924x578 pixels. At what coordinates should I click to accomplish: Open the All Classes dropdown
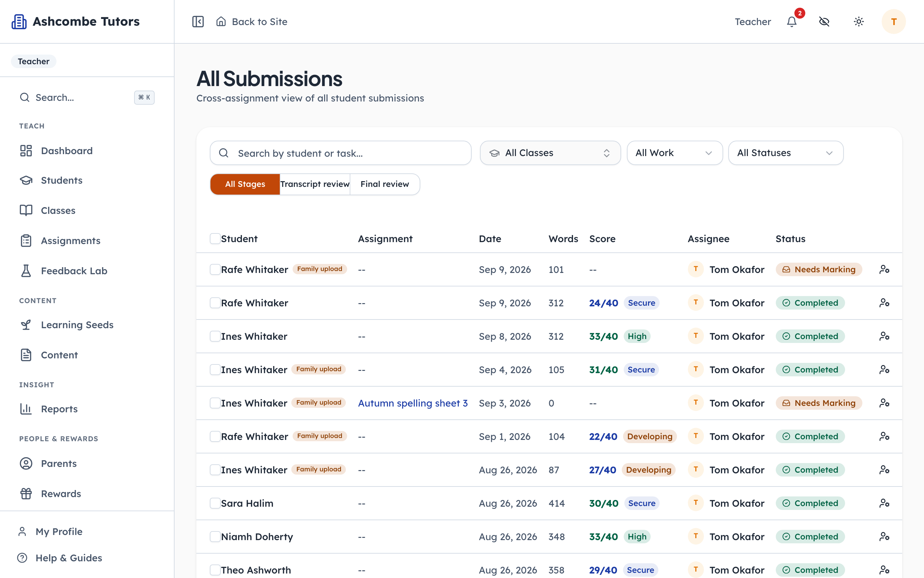550,153
